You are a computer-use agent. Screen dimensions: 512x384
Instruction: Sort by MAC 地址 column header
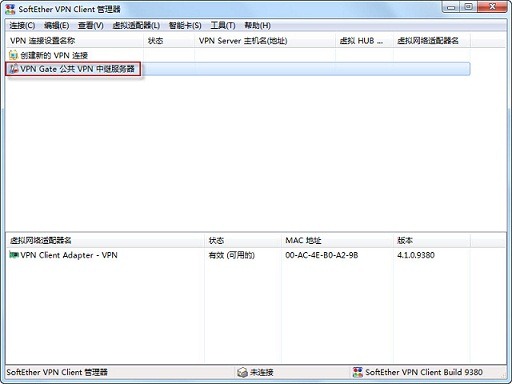click(337, 240)
